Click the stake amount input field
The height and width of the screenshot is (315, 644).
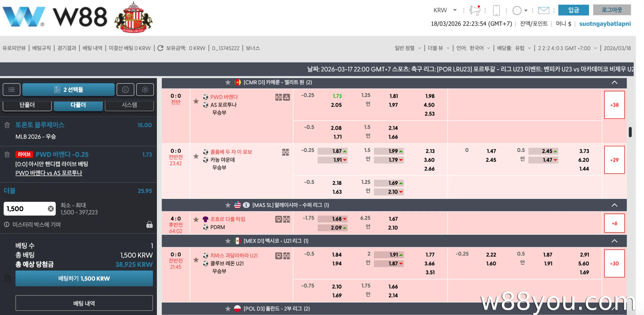pos(30,209)
